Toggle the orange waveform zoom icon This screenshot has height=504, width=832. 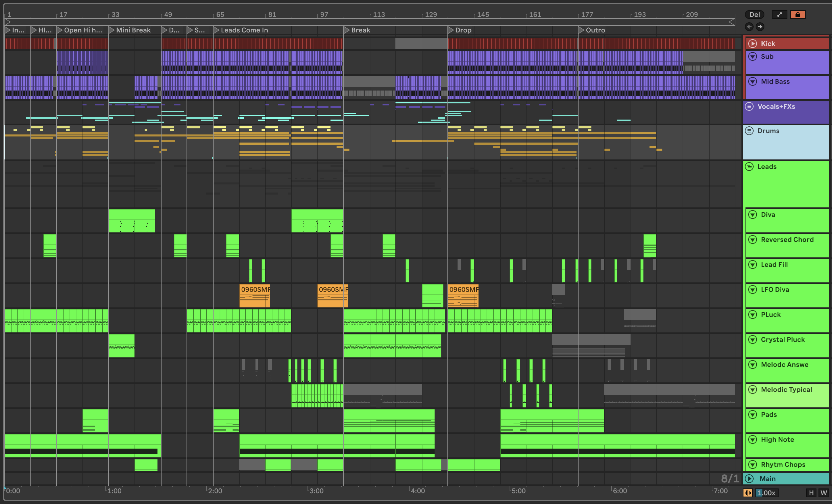click(748, 493)
